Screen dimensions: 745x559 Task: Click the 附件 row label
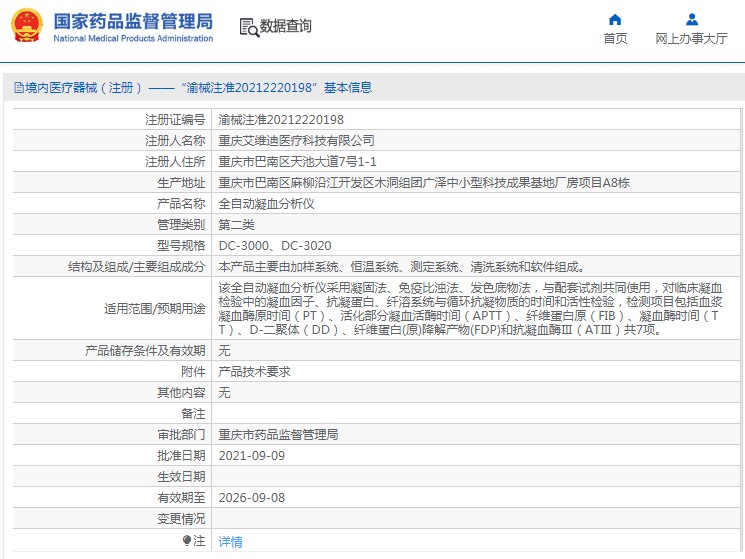click(193, 371)
